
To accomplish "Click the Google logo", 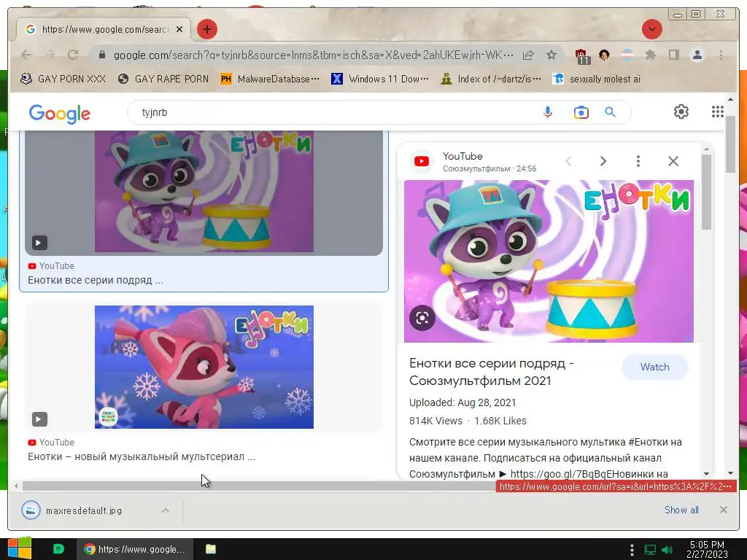I will [60, 113].
